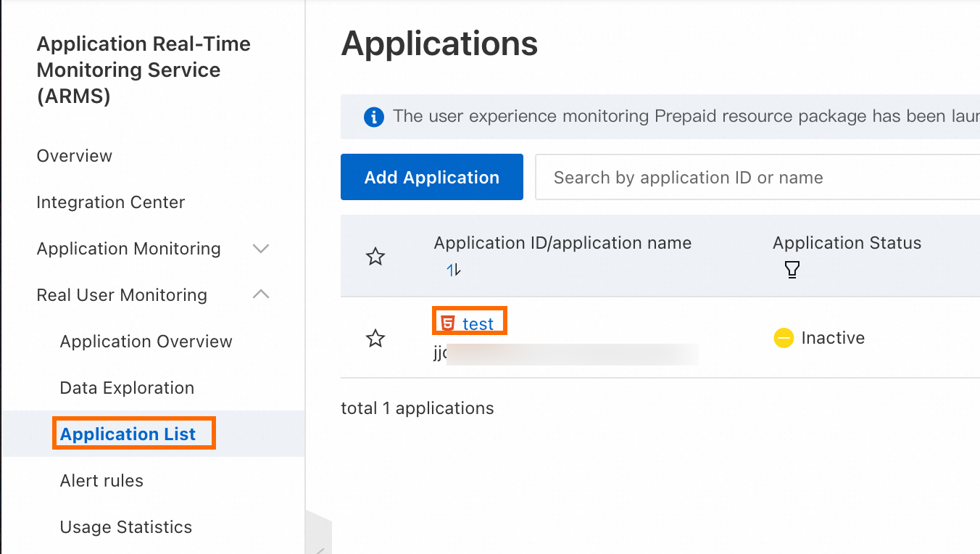The image size is (980, 554).
Task: Collapse the Real User Monitoring section
Action: pos(260,294)
